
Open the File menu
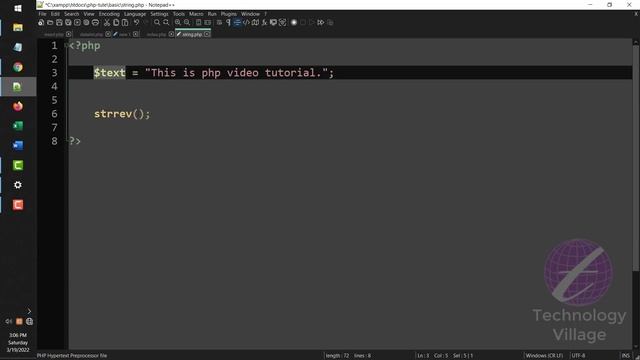click(42, 14)
